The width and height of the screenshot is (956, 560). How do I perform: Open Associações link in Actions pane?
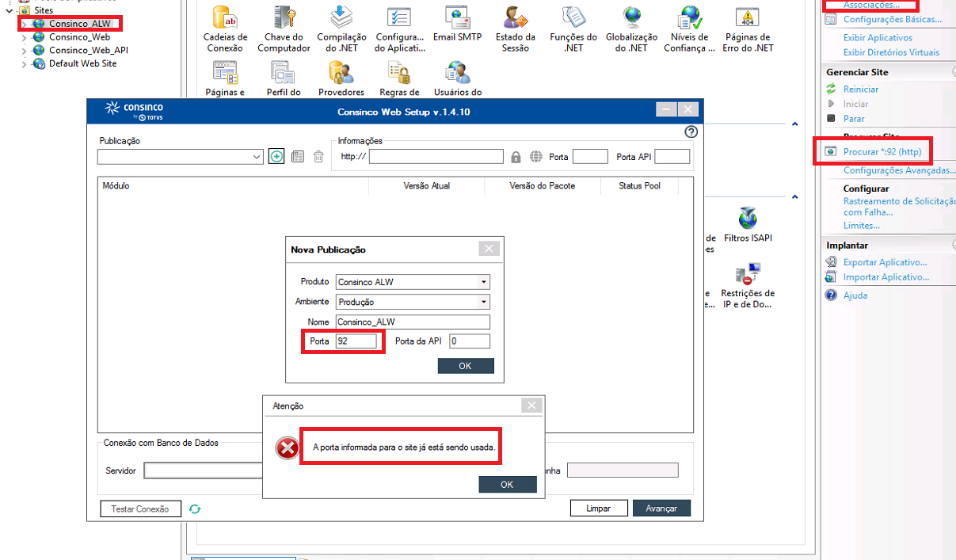point(871,5)
